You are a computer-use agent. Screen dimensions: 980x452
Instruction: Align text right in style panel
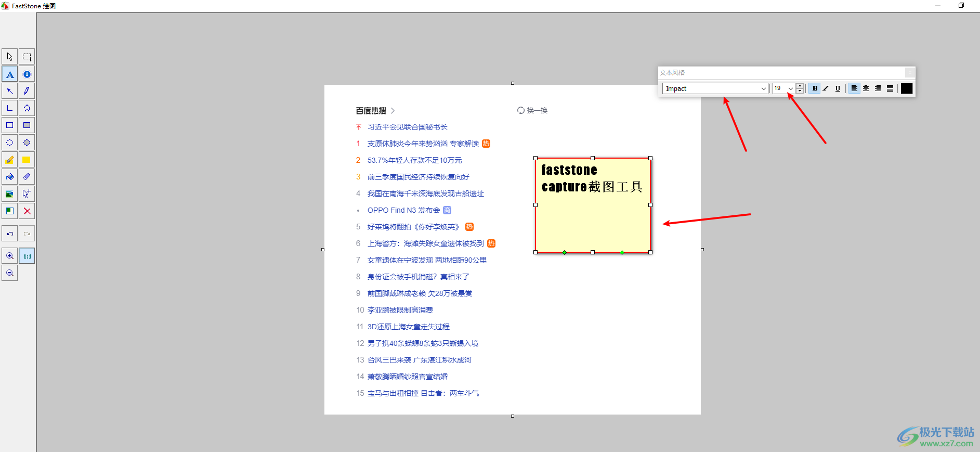point(878,88)
